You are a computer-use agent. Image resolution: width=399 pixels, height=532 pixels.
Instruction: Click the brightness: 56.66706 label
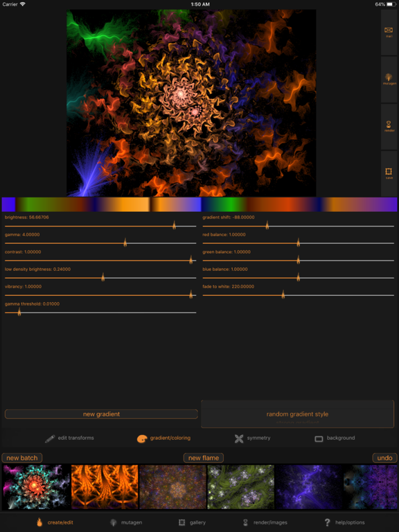27,217
